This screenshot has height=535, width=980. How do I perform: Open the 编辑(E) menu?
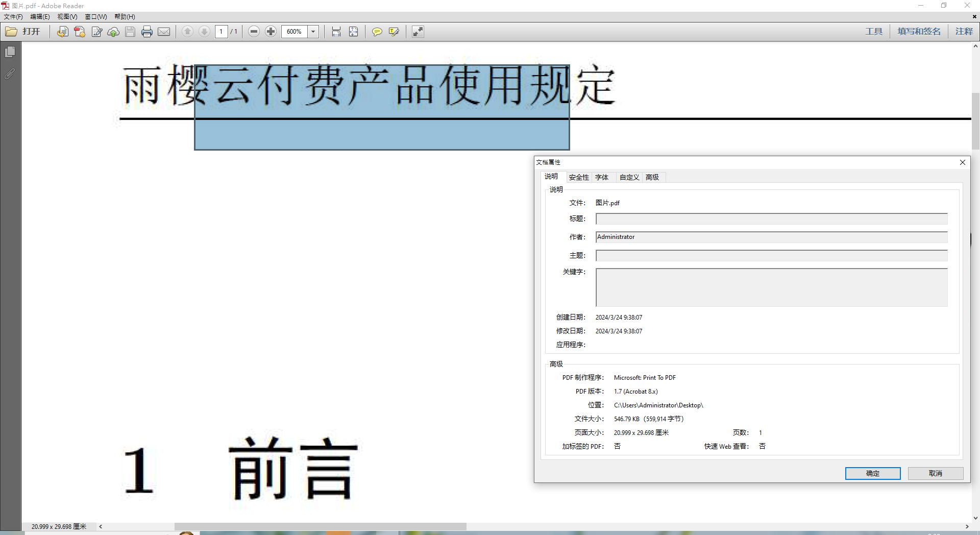point(40,17)
